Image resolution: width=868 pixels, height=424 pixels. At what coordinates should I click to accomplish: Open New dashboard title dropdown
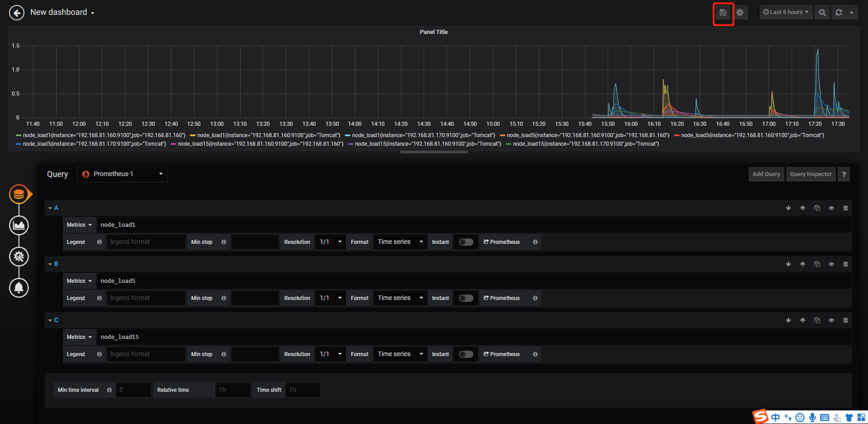(x=62, y=13)
